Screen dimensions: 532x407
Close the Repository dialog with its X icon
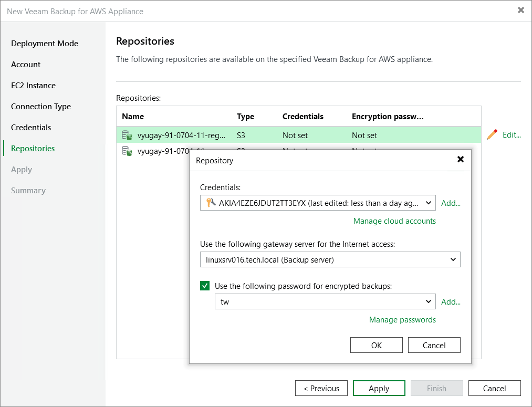[x=461, y=159]
